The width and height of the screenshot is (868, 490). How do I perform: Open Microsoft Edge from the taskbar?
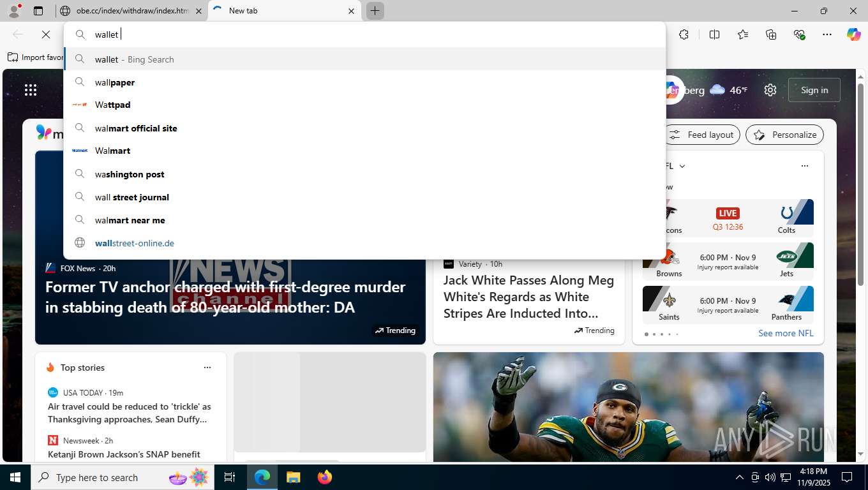pos(262,477)
